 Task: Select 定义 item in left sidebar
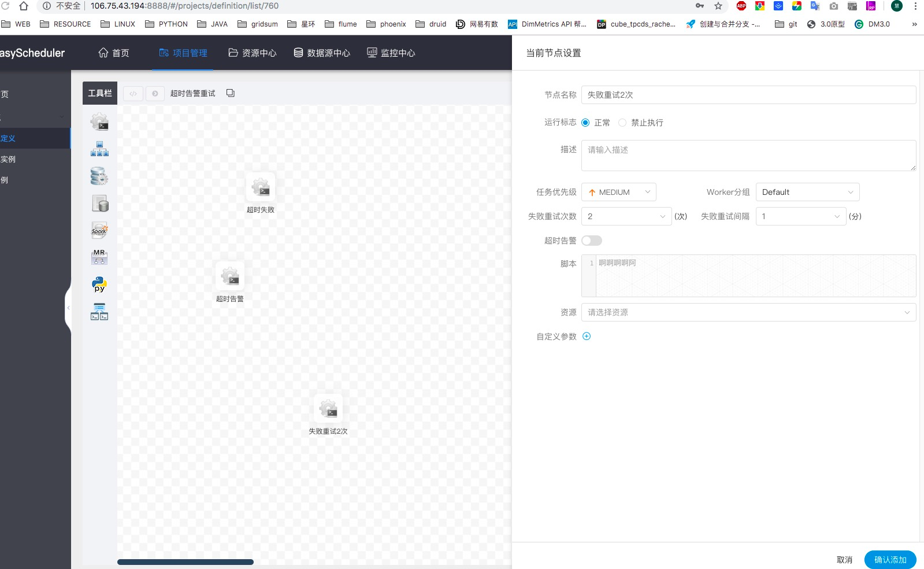(x=35, y=138)
